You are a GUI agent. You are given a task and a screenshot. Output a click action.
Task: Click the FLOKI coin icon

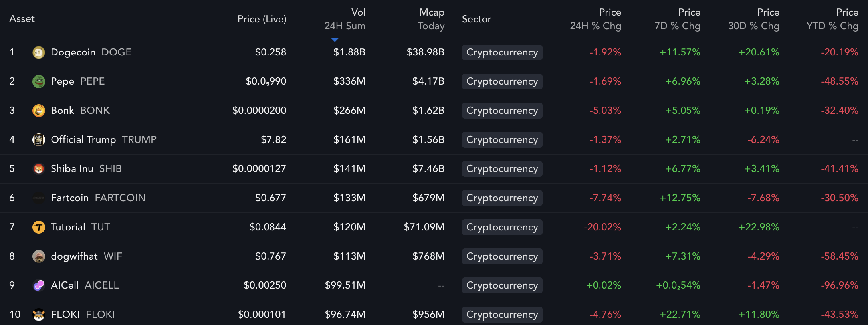(39, 315)
